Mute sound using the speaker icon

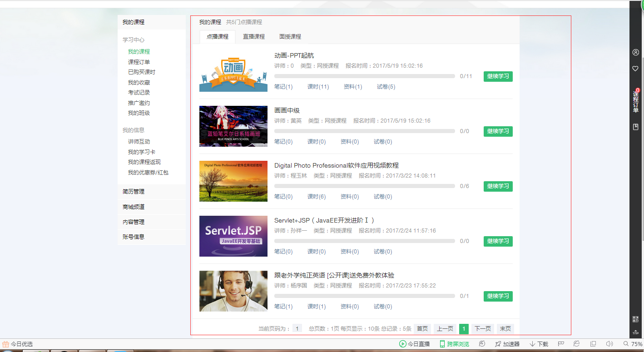(609, 344)
